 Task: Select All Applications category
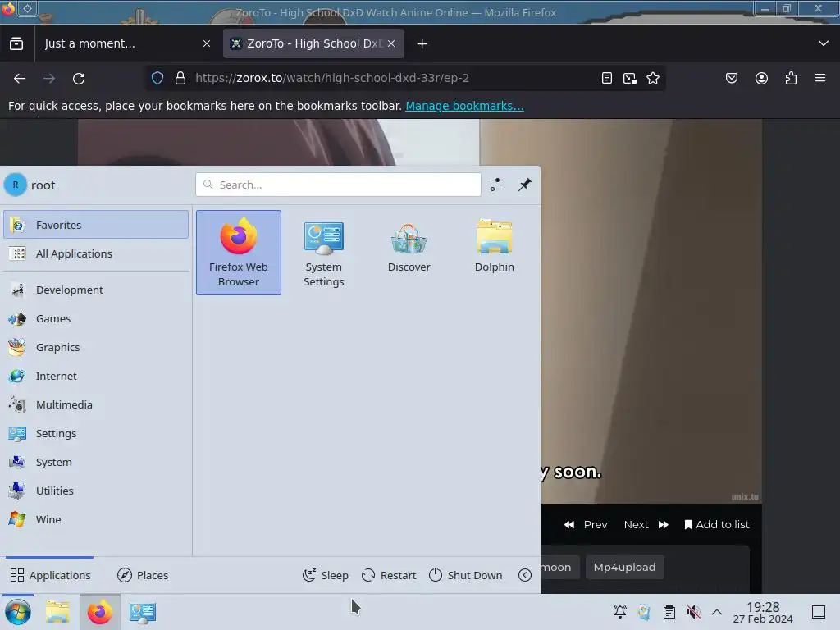[x=96, y=253]
